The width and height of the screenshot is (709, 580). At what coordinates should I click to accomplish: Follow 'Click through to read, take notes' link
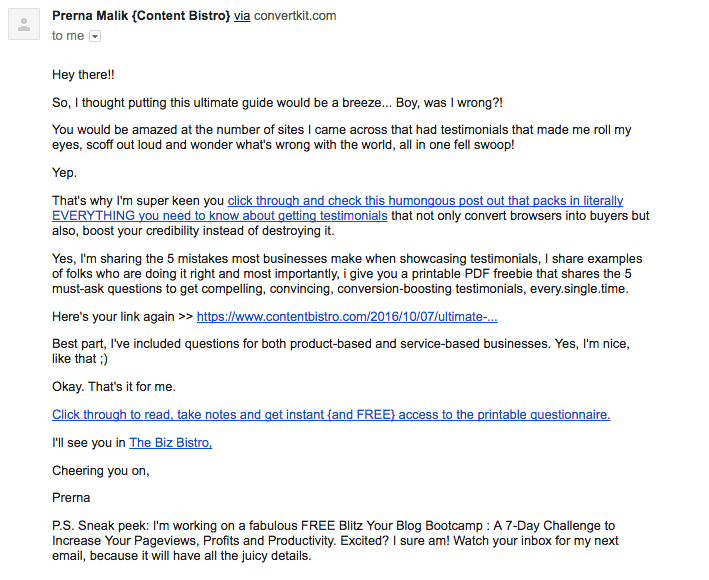[331, 415]
